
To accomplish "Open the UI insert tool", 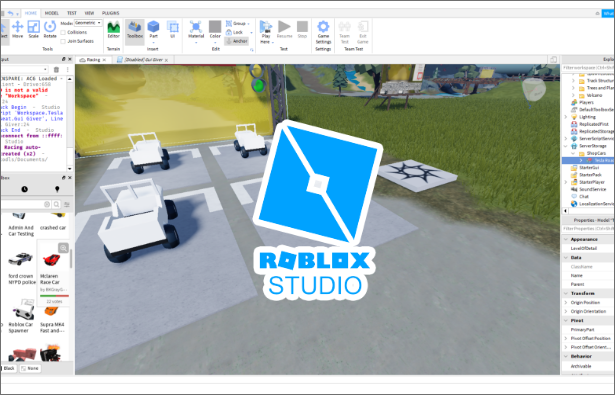I will [x=172, y=29].
